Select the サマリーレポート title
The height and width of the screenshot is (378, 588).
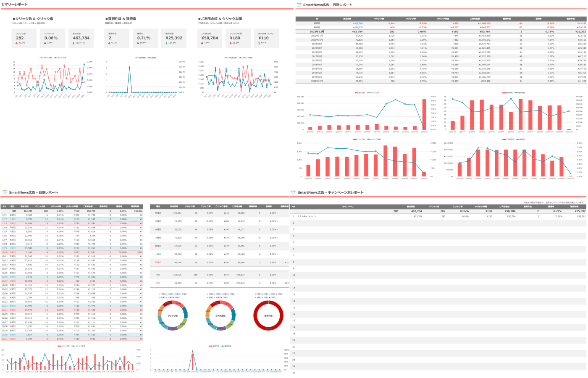(15, 4)
